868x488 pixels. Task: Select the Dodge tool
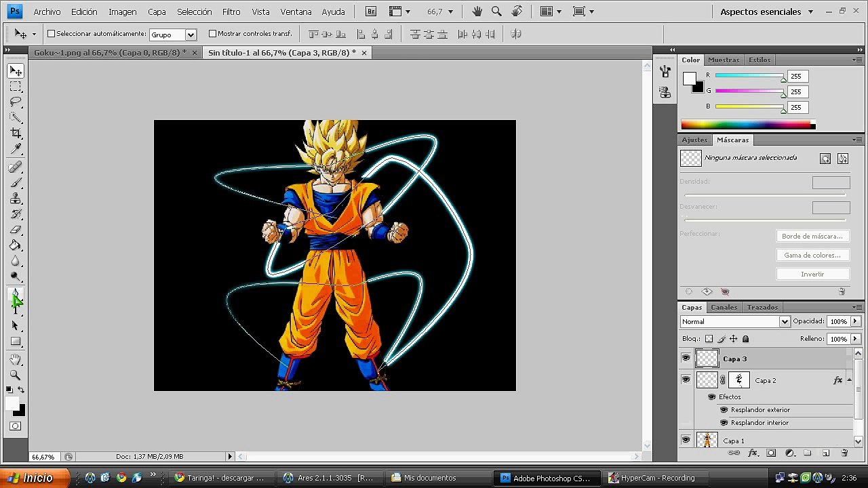16,277
